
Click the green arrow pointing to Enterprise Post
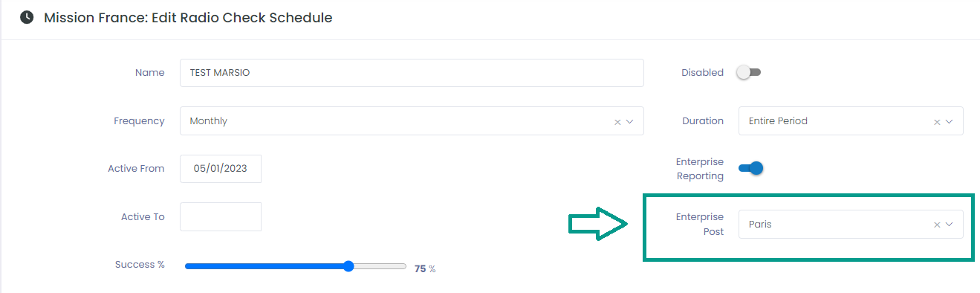point(600,224)
